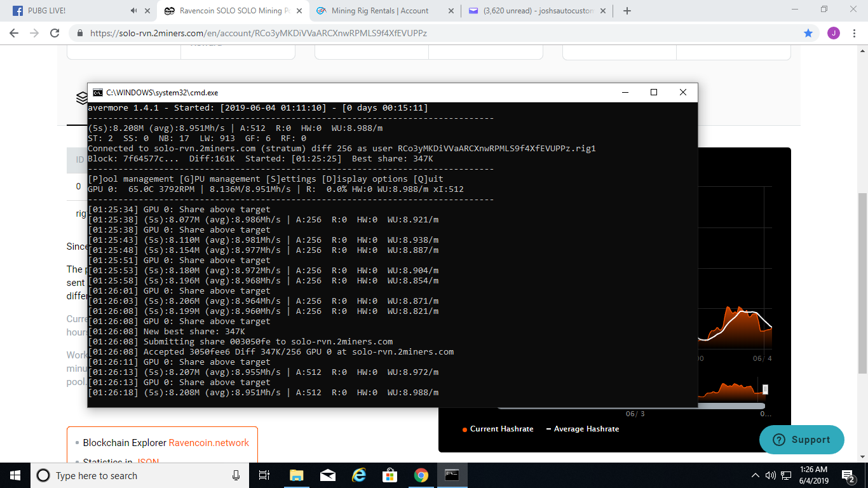Image resolution: width=868 pixels, height=488 pixels.
Task: Close the unread mail tab
Action: 603,11
